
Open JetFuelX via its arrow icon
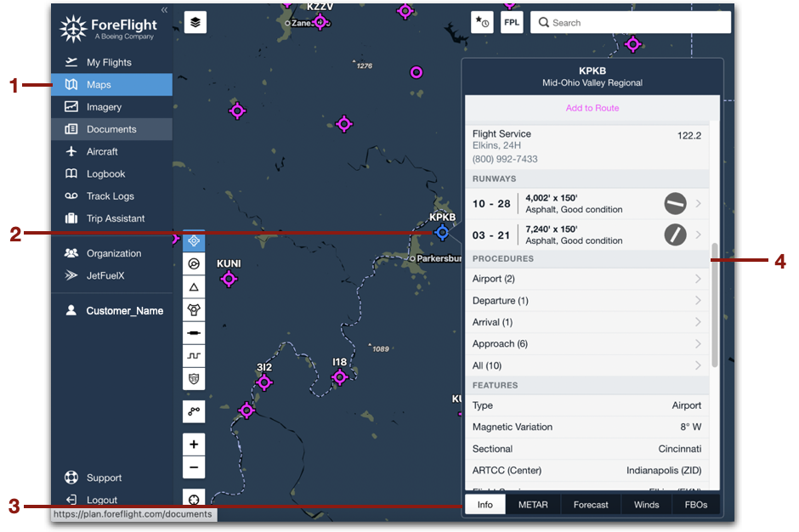(x=71, y=275)
